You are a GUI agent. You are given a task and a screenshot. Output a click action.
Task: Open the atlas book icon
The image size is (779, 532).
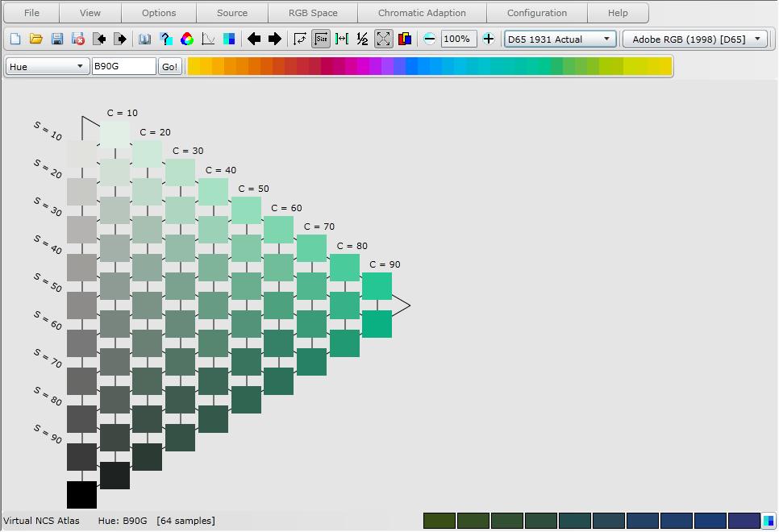144,39
